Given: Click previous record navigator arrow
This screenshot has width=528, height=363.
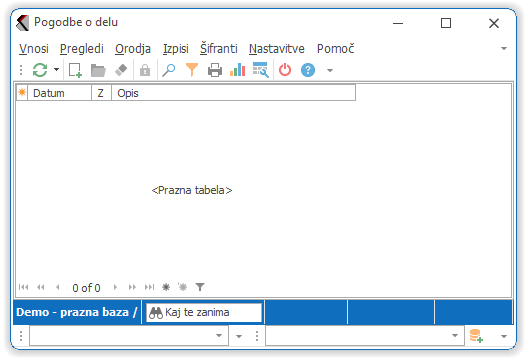Looking at the screenshot, I should coord(58,287).
